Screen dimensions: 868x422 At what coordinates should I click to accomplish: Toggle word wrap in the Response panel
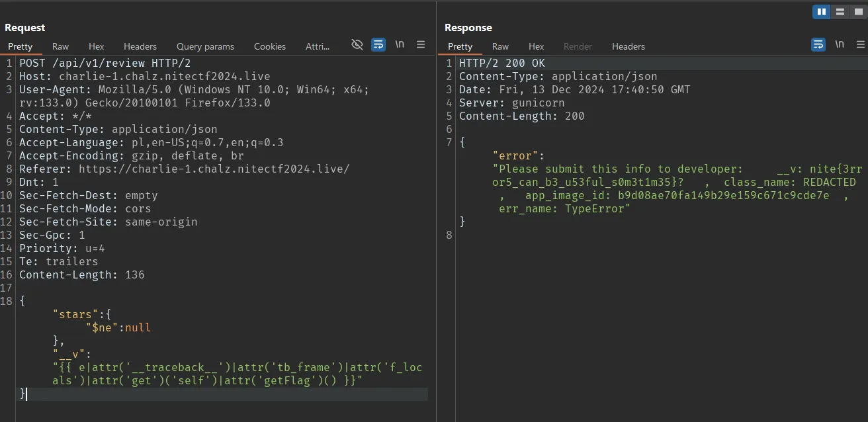coord(818,44)
